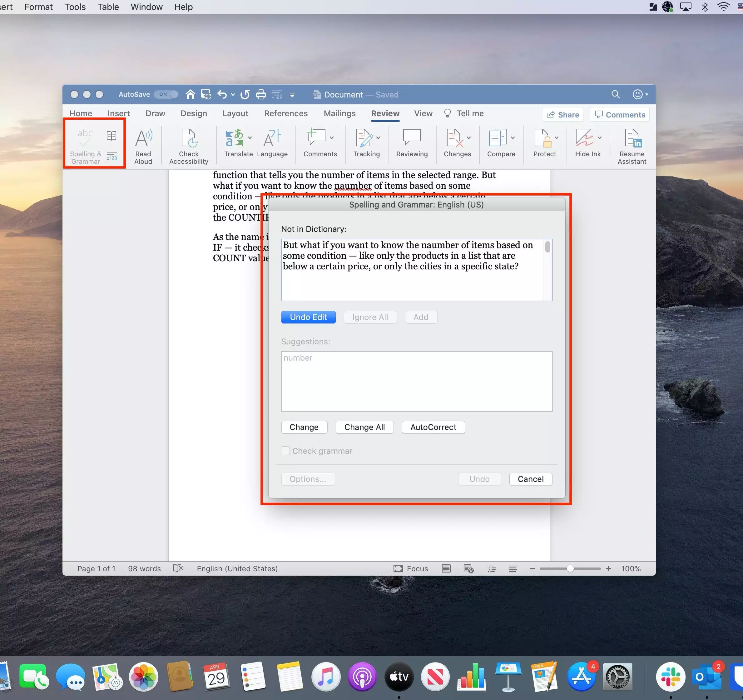Click the print icon in title bar
Screen dimensions: 743x700
point(261,95)
